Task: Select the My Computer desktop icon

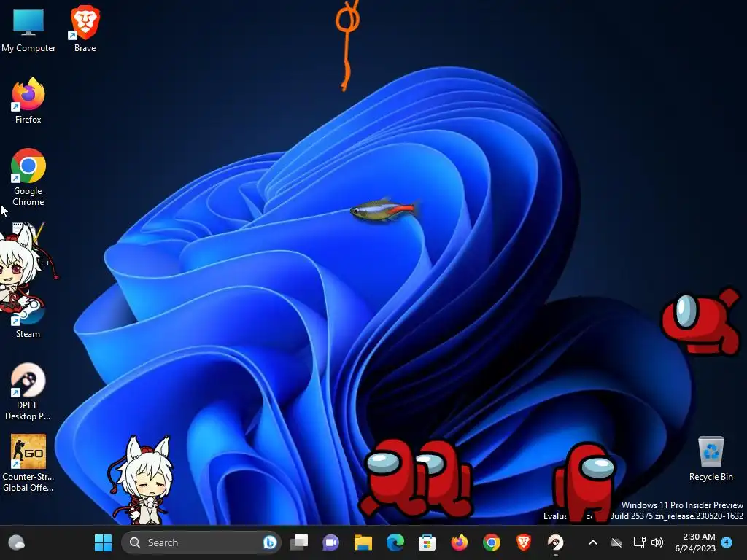Action: [x=28, y=29]
